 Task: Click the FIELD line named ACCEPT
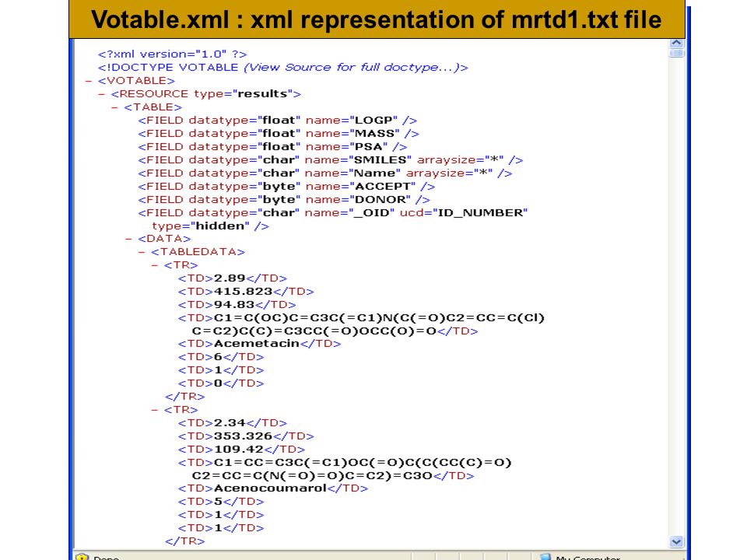(x=286, y=187)
